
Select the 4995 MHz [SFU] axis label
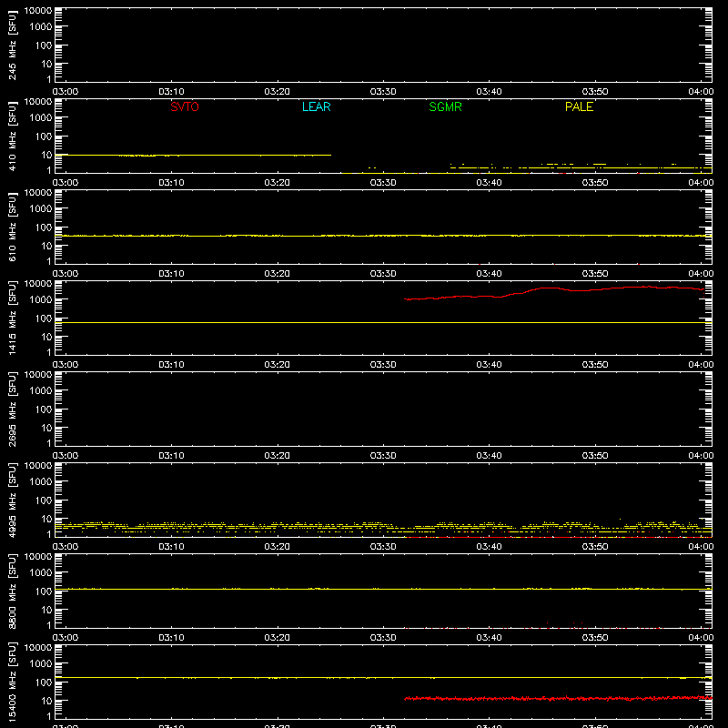13,500
